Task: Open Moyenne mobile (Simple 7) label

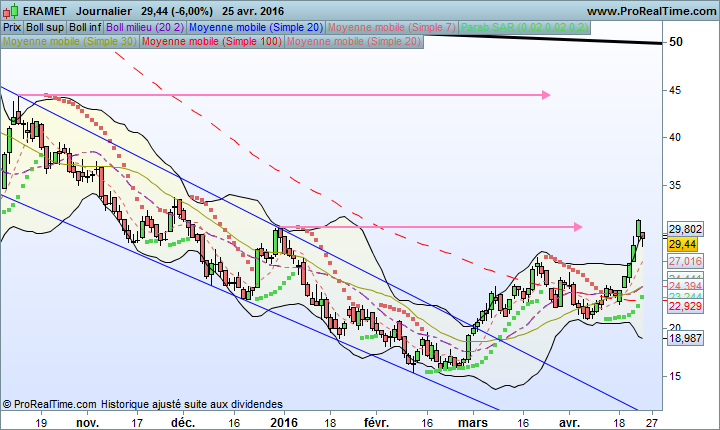Action: [392, 28]
